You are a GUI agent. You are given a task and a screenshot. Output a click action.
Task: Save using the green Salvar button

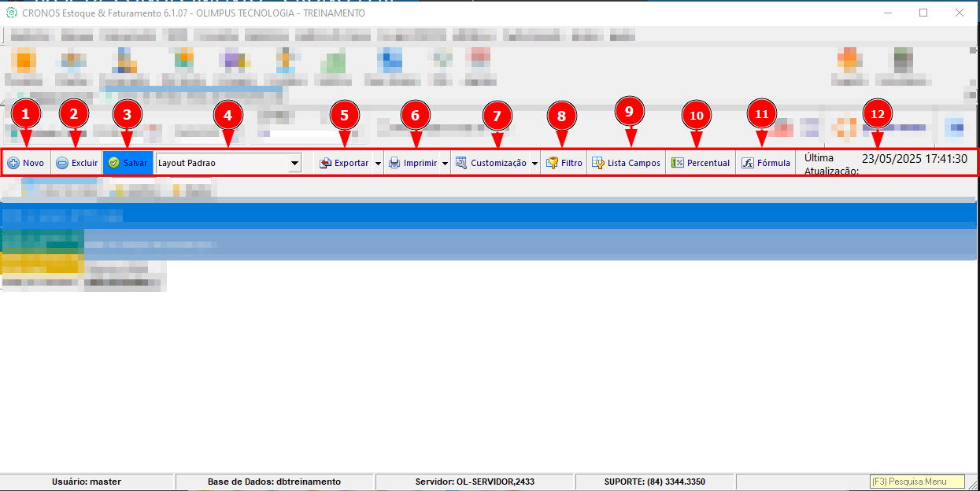128,163
